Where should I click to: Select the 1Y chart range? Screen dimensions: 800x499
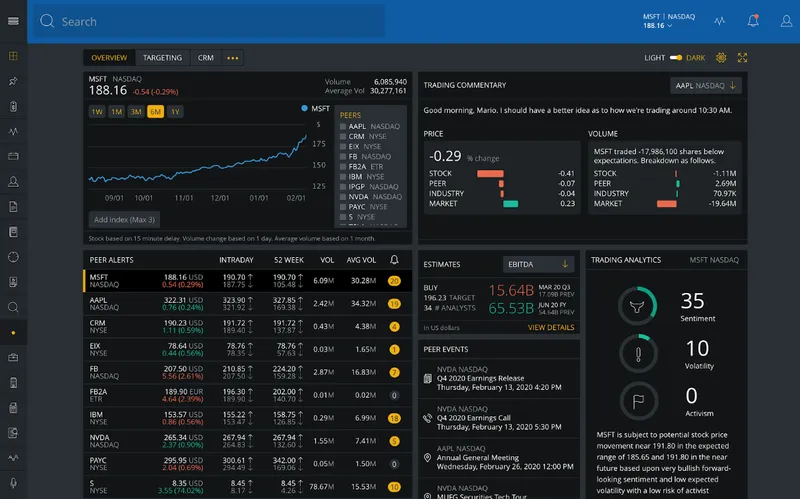175,112
